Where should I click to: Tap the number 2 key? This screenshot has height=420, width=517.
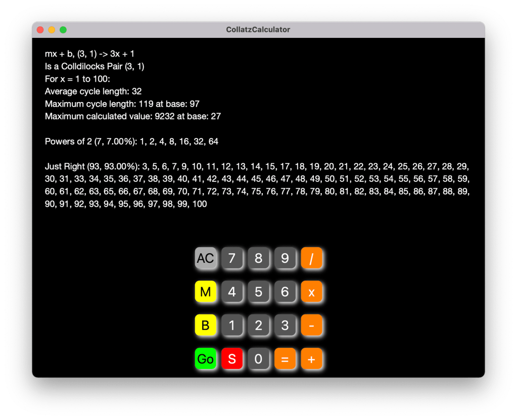pos(258,325)
